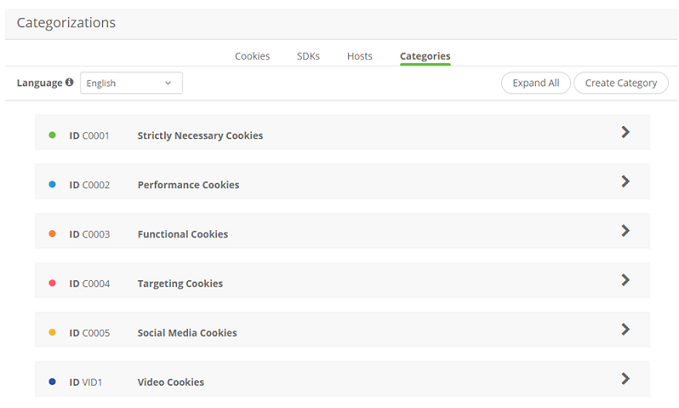
Task: Expand the Social Media Cookies row chevron
Action: pyautogui.click(x=625, y=329)
